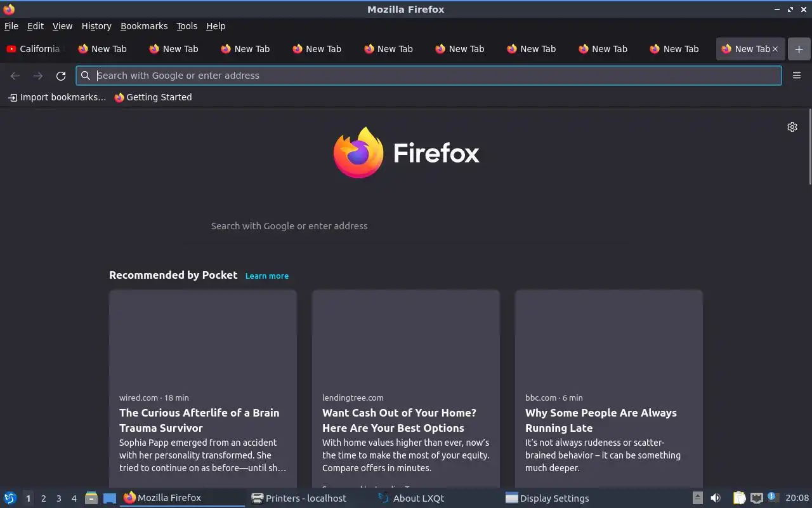Open a new tab with plus button
This screenshot has height=508, width=812.
pyautogui.click(x=799, y=49)
